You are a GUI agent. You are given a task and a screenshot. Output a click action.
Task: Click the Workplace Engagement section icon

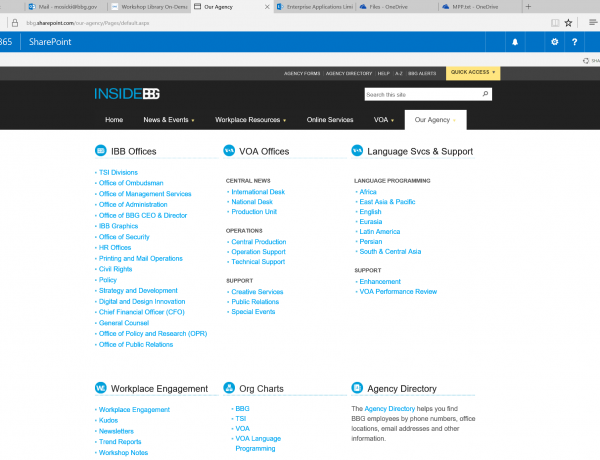pyautogui.click(x=101, y=388)
